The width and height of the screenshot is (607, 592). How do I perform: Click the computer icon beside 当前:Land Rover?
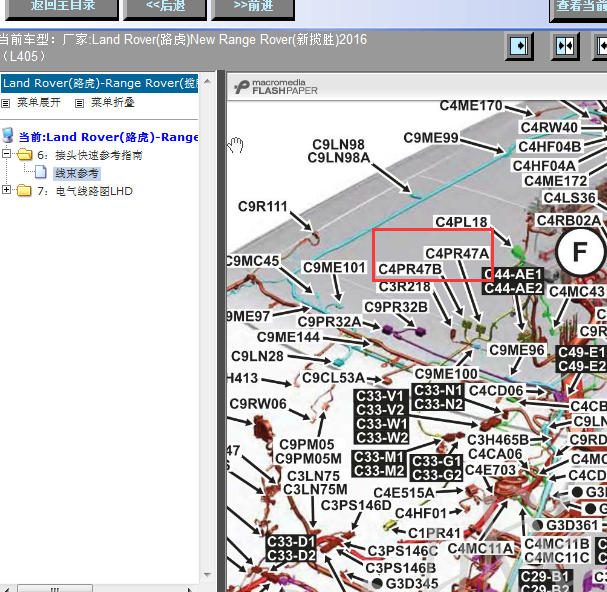pyautogui.click(x=8, y=136)
